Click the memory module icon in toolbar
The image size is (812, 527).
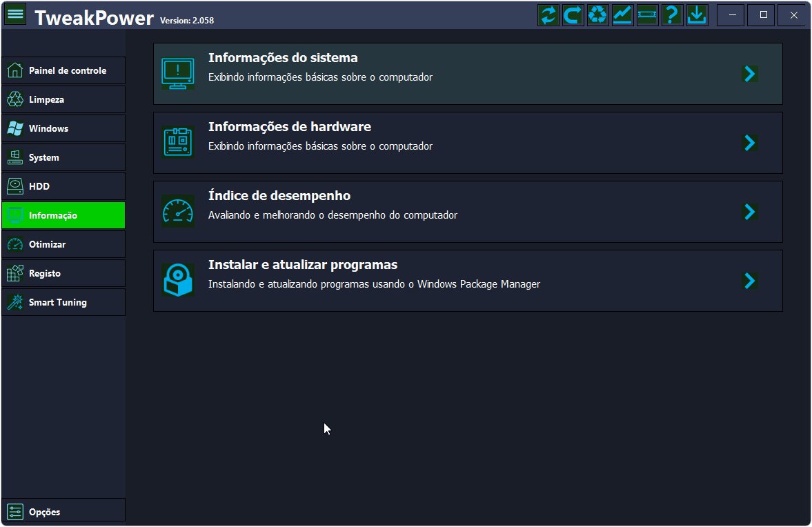(648, 15)
